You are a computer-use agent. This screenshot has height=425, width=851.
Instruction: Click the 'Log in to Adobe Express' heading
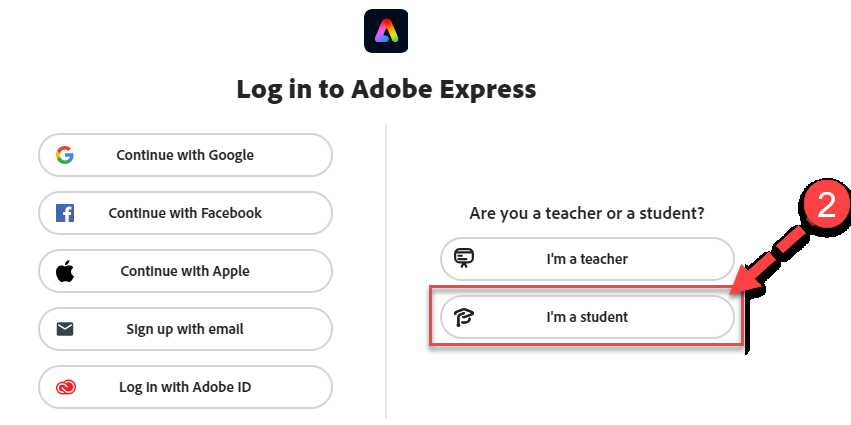pos(386,90)
